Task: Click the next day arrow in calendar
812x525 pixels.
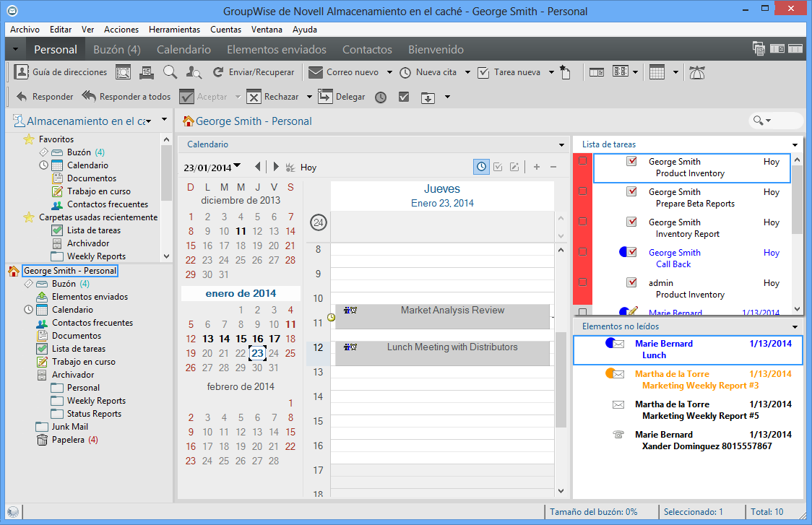Action: click(276, 167)
